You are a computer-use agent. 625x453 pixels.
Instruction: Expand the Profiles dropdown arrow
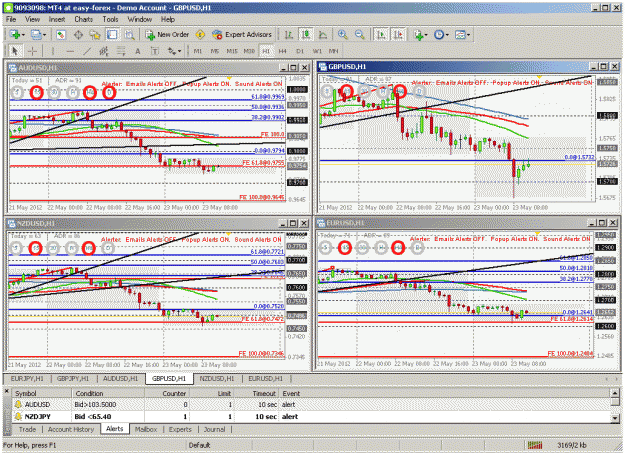pyautogui.click(x=44, y=35)
